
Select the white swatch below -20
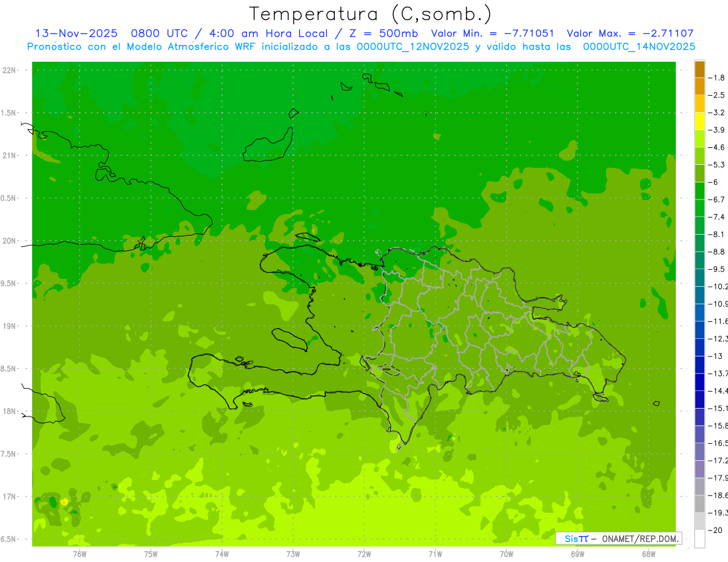click(x=699, y=538)
